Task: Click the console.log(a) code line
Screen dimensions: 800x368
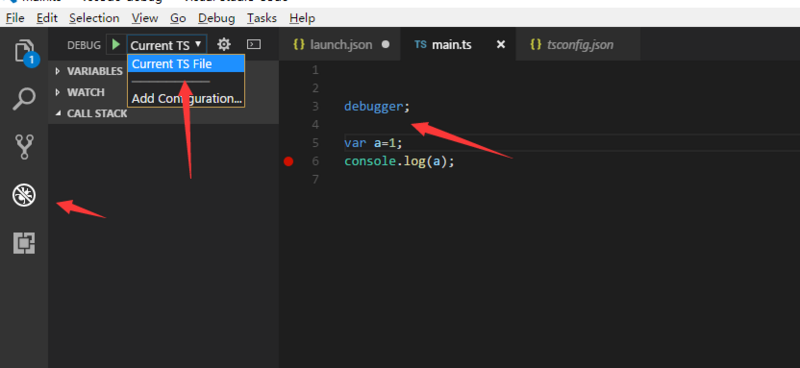Action: pos(399,161)
